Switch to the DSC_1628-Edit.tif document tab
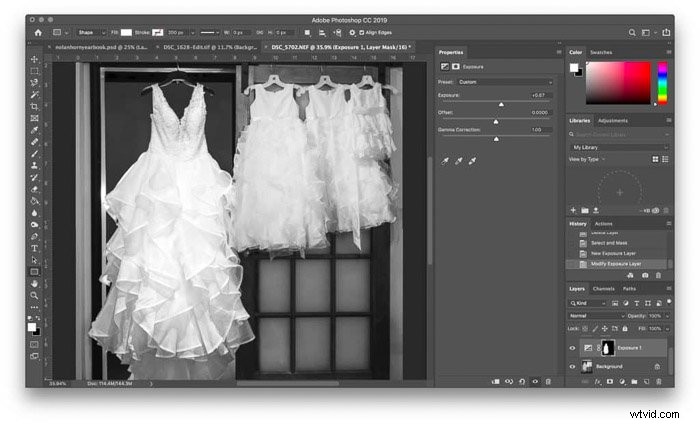 click(x=210, y=47)
